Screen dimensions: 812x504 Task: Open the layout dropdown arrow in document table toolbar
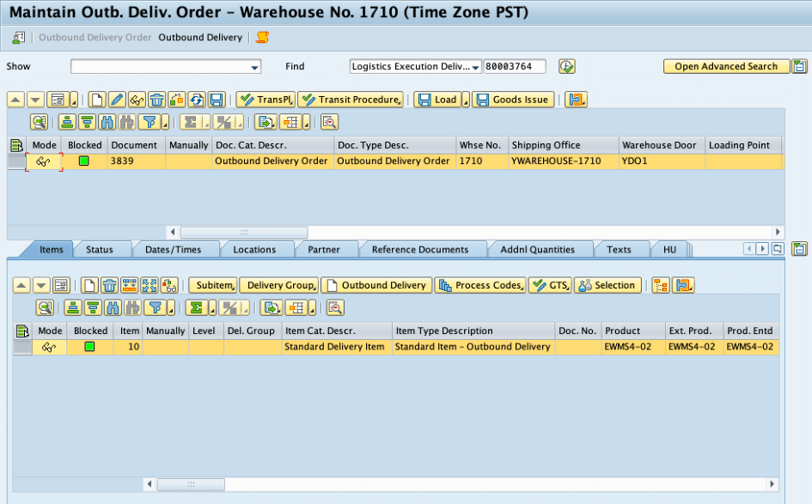click(x=307, y=123)
